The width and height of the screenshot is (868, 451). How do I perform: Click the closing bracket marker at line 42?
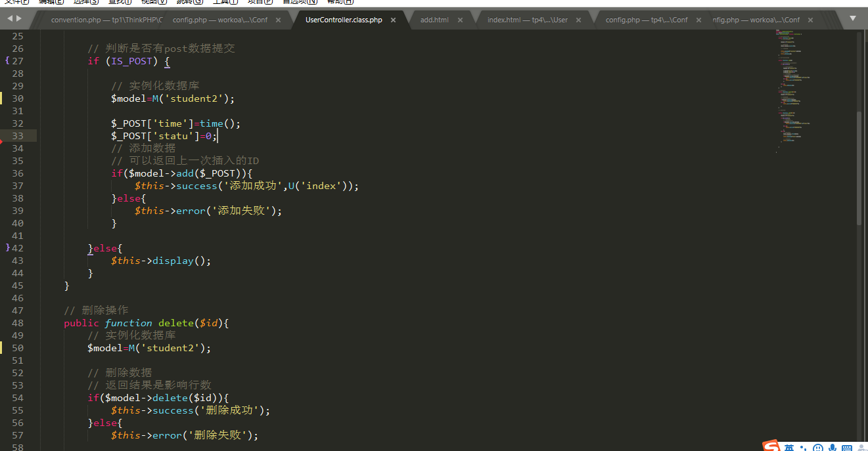point(7,248)
